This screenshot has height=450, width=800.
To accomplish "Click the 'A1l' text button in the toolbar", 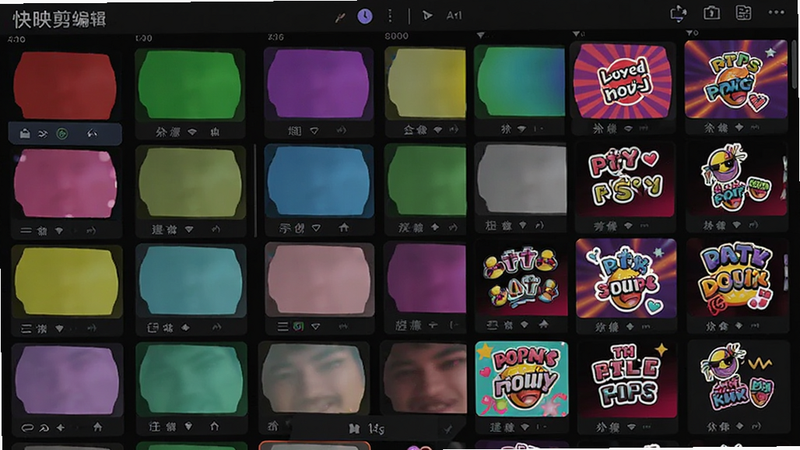I will click(454, 16).
